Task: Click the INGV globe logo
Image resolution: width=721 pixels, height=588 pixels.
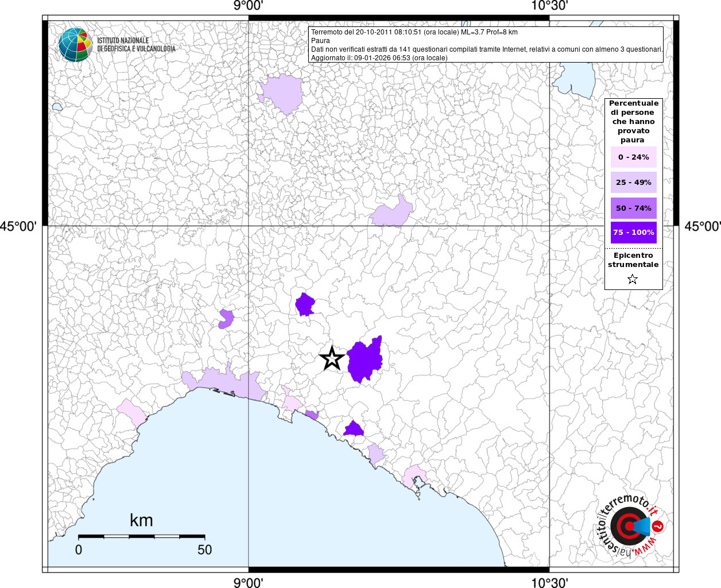Action: [75, 45]
